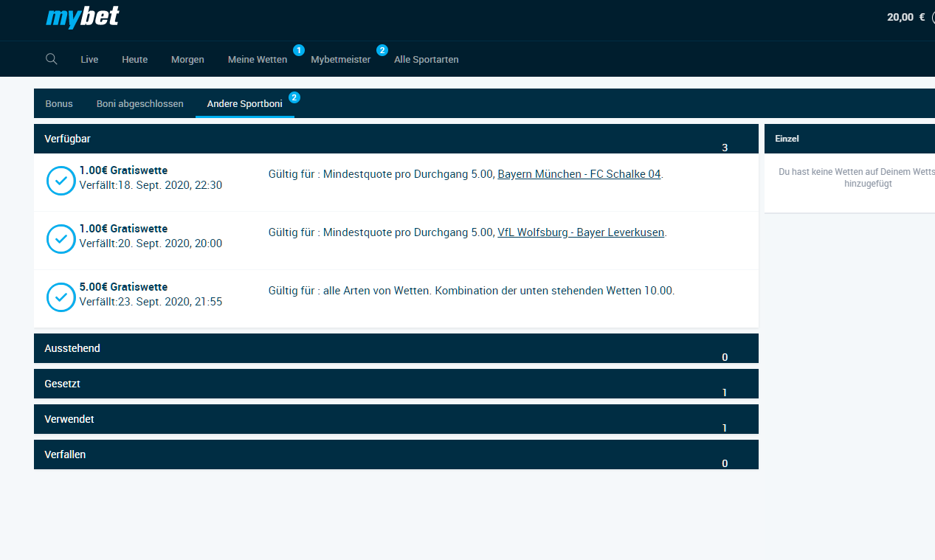Click count 1 in Gesetzt header
Image resolution: width=935 pixels, height=560 pixels.
tap(725, 393)
